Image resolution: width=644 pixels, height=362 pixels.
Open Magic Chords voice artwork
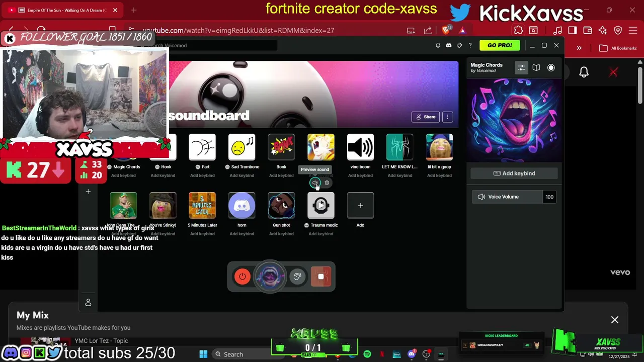point(514,120)
